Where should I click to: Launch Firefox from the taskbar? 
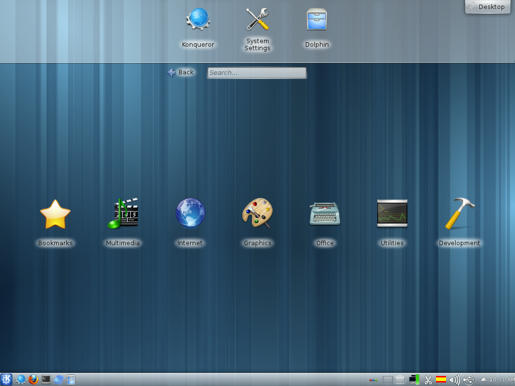coord(33,379)
